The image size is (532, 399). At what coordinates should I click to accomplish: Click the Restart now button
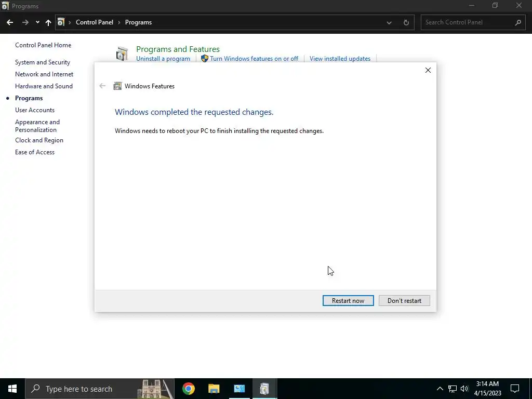(x=348, y=301)
